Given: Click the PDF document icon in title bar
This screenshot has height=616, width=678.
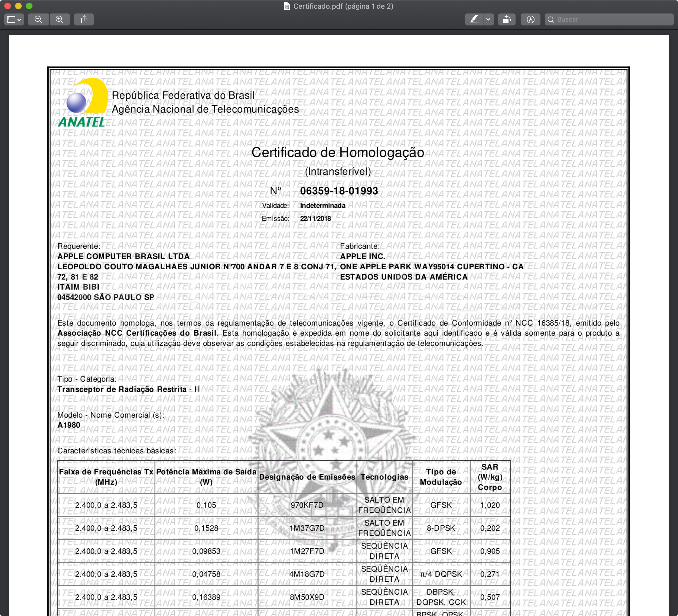Looking at the screenshot, I should (x=287, y=6).
